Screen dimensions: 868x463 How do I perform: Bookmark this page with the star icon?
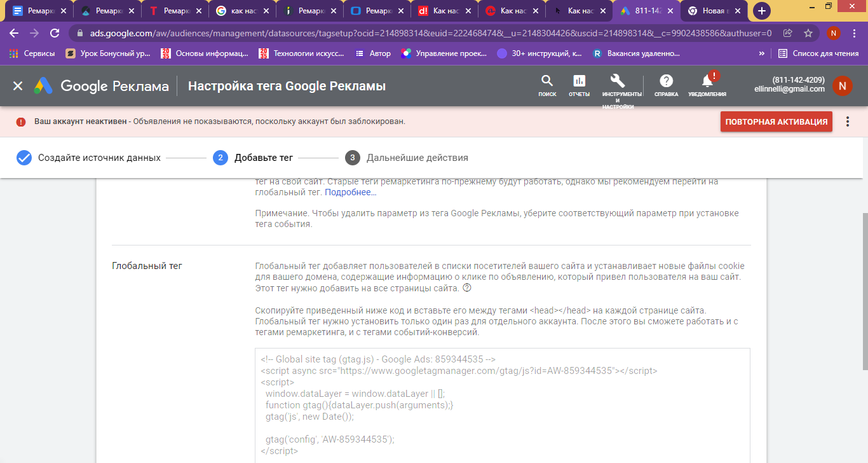(808, 33)
